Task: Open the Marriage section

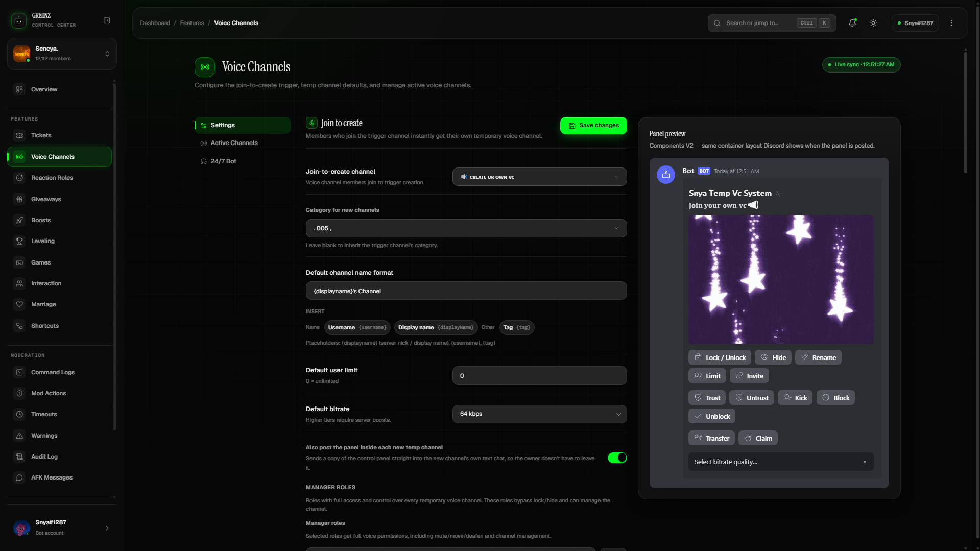Action: click(x=60, y=304)
